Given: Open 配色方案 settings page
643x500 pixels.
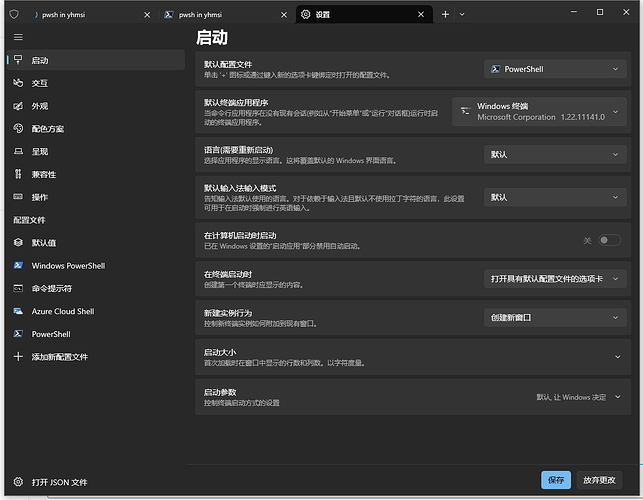Looking at the screenshot, I should [96, 129].
